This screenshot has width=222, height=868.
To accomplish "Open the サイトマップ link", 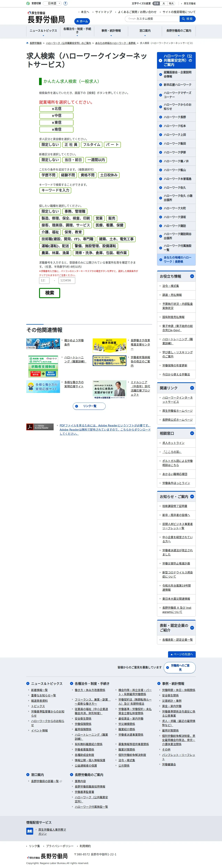I will click(103, 12).
